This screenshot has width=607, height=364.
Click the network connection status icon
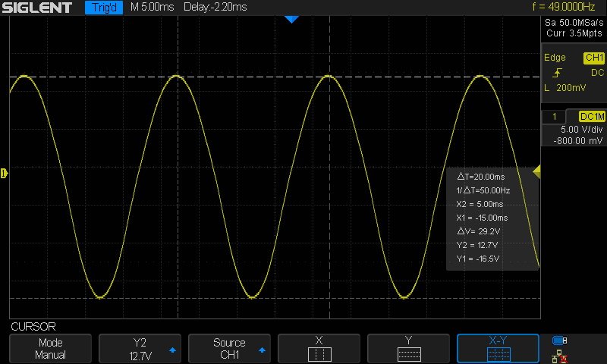pyautogui.click(x=561, y=354)
